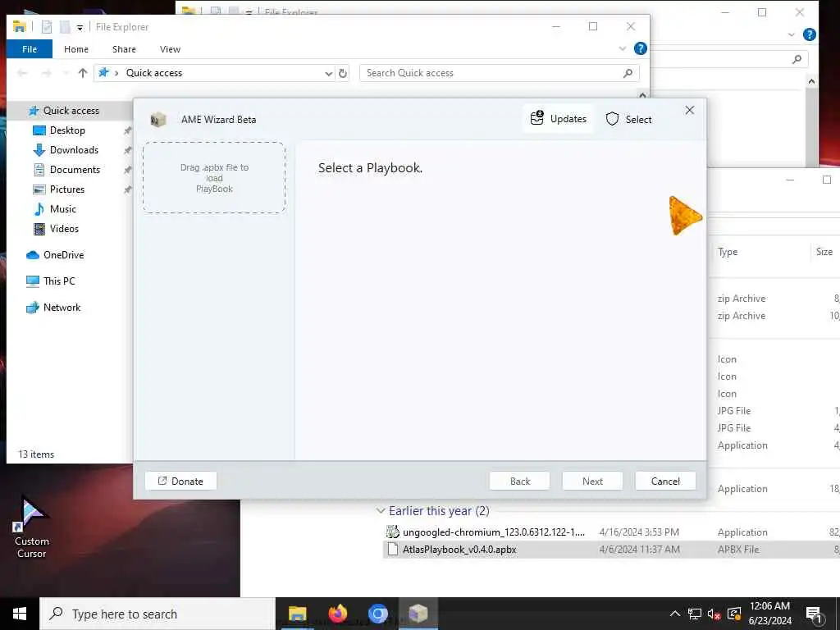Open network status tray icon
840x630 pixels.
tap(694, 614)
